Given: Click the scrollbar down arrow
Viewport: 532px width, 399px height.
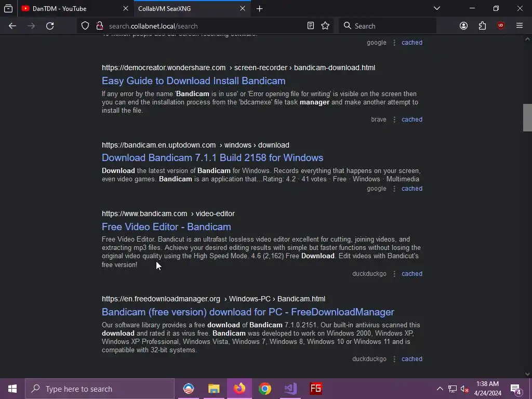Looking at the screenshot, I should click(527, 374).
